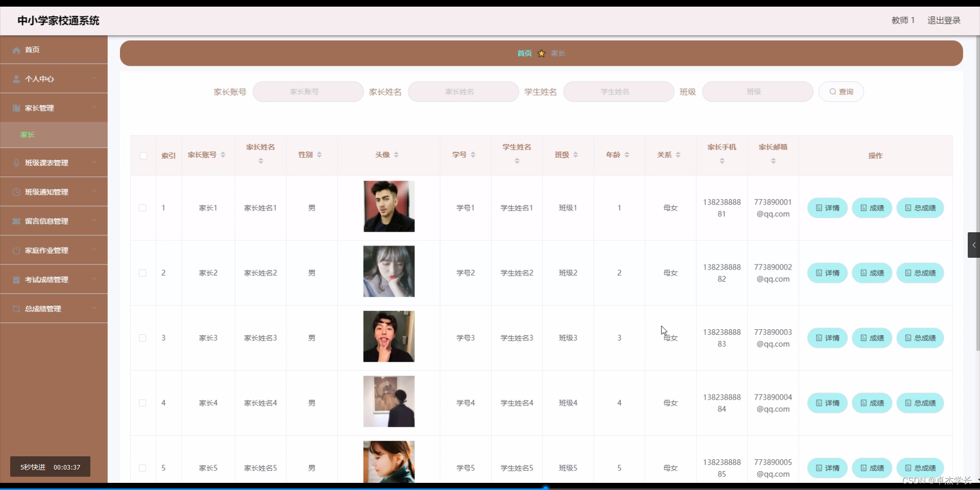Image resolution: width=980 pixels, height=490 pixels.
Task: Click the magnifier icon inside 查询 button
Action: click(x=832, y=91)
